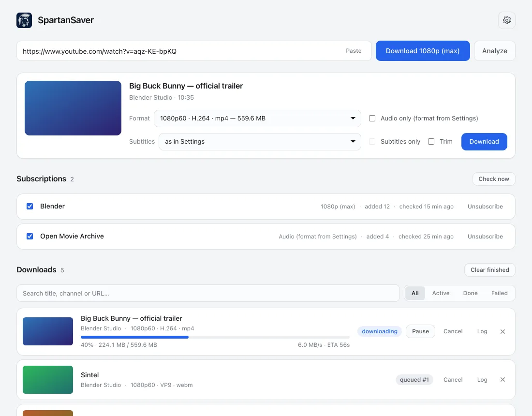532x416 pixels.
Task: Open settings via the gear icon
Action: (x=506, y=20)
